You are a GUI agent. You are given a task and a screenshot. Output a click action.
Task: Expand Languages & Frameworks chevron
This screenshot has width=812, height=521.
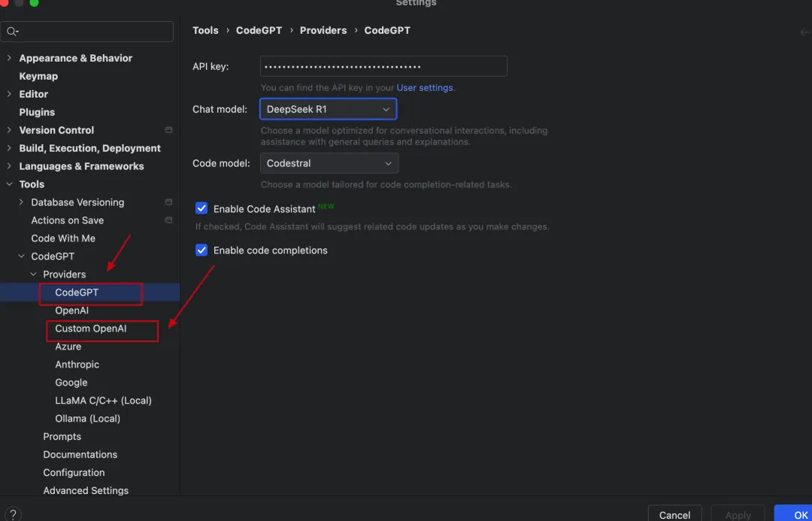[9, 166]
